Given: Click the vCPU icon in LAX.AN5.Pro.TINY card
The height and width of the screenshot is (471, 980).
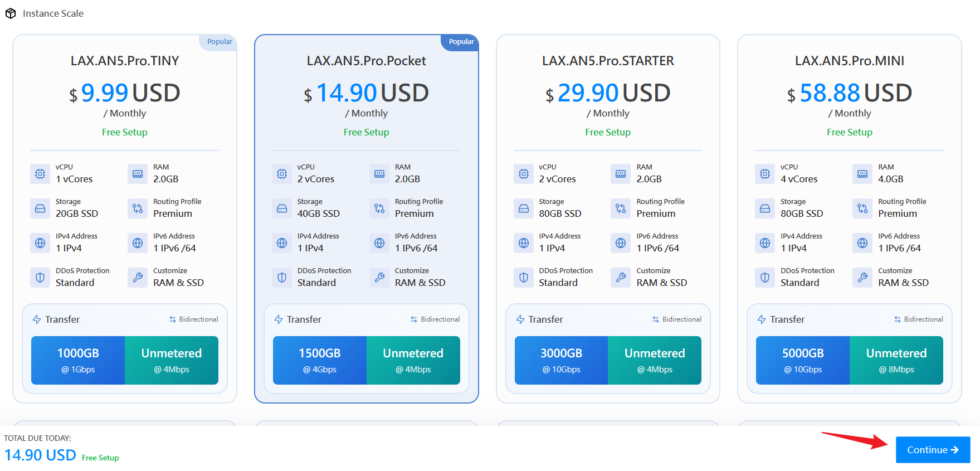Looking at the screenshot, I should click(40, 174).
